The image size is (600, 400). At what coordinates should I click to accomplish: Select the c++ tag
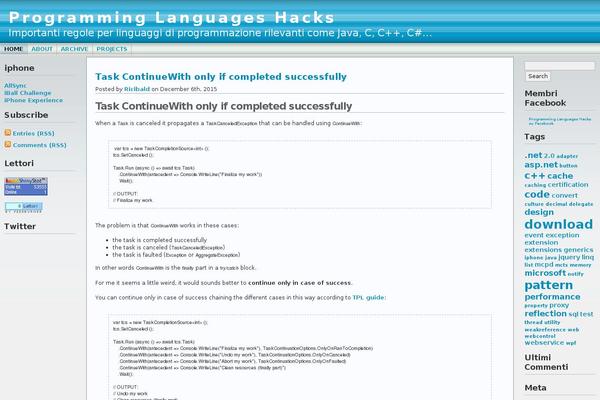click(535, 176)
